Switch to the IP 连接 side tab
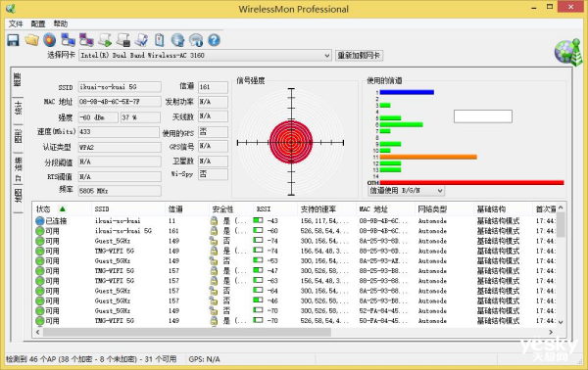 tap(18, 169)
